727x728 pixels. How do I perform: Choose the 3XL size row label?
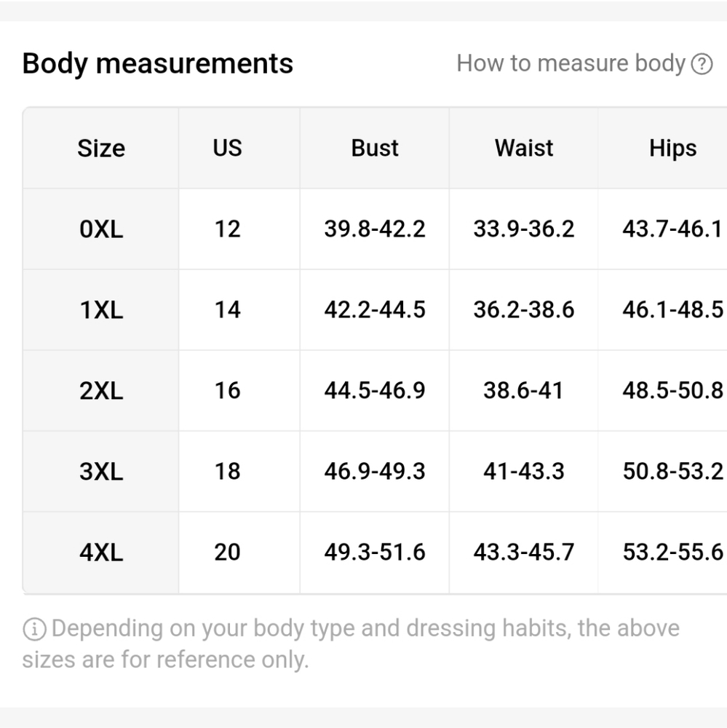(101, 471)
